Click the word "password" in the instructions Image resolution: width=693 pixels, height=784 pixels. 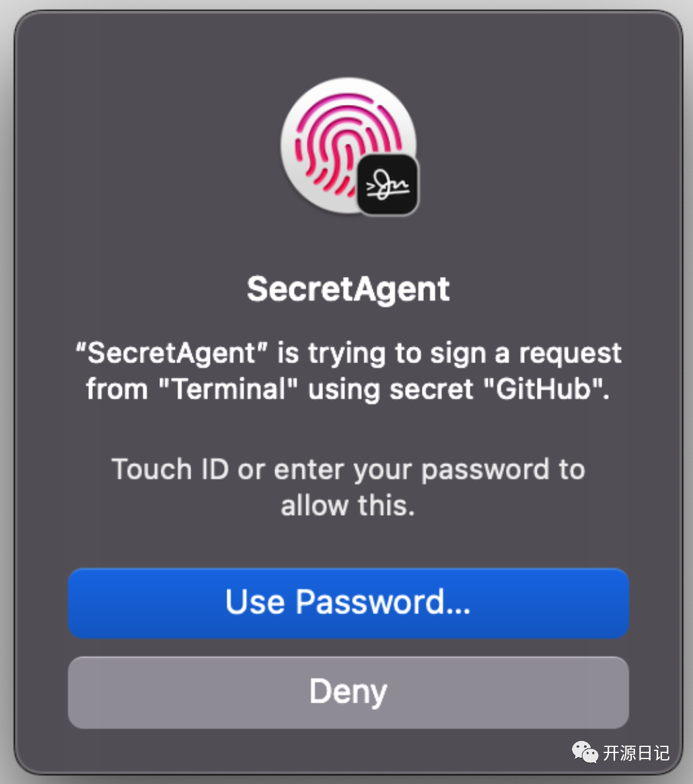pos(485,471)
